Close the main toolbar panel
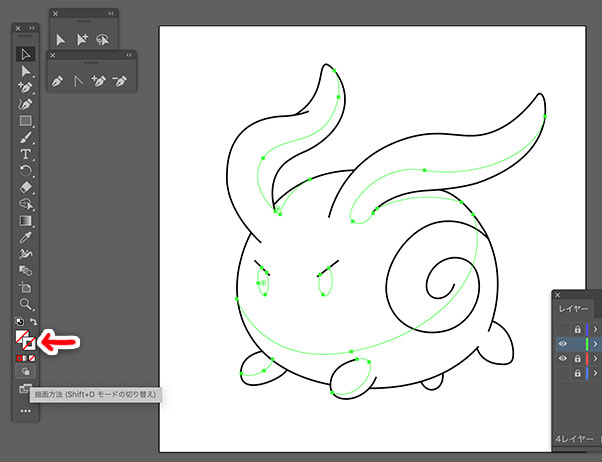Viewport: 602px width, 462px height. 18,28
